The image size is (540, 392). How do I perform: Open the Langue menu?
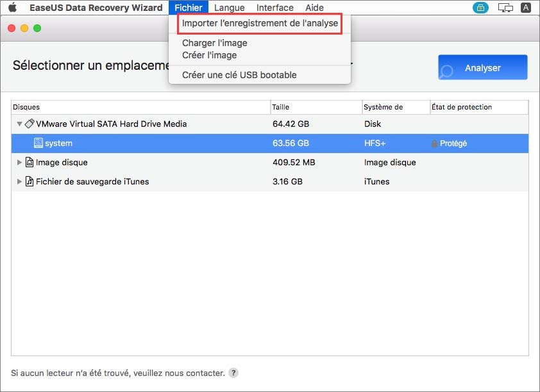(x=229, y=8)
